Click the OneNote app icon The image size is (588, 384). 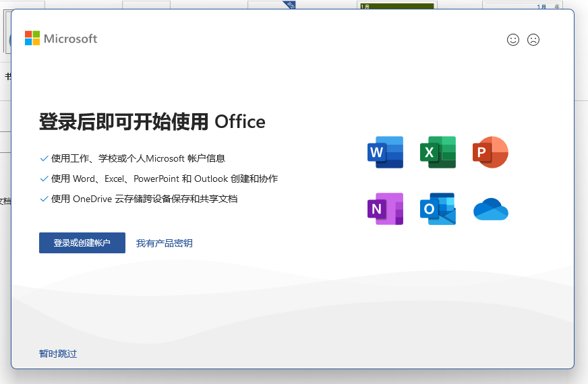coord(385,209)
